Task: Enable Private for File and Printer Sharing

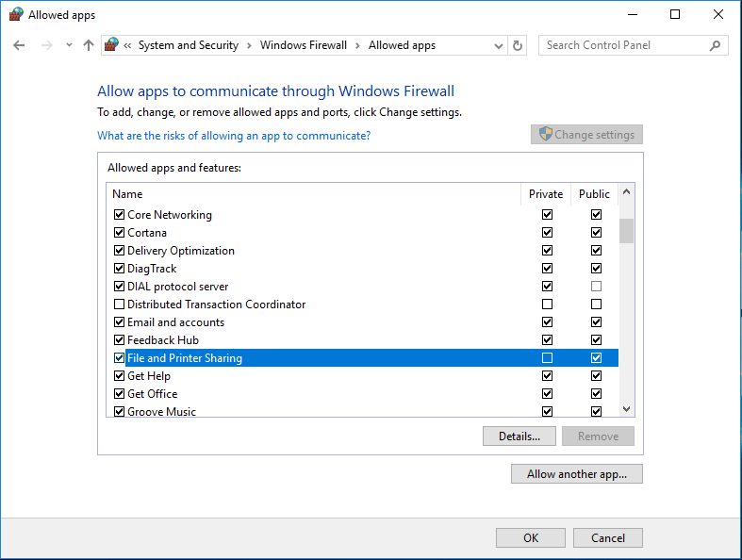Action: point(547,358)
